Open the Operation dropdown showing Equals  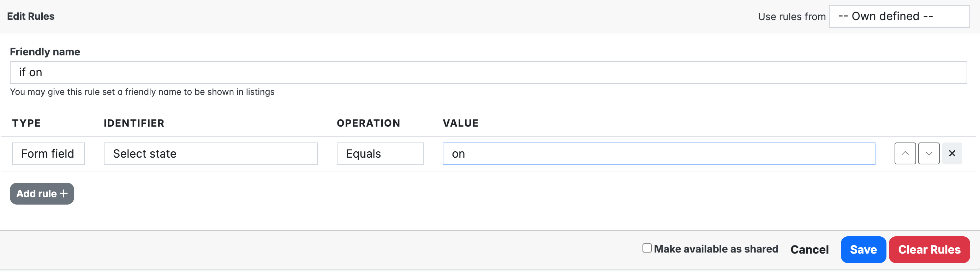coord(380,154)
